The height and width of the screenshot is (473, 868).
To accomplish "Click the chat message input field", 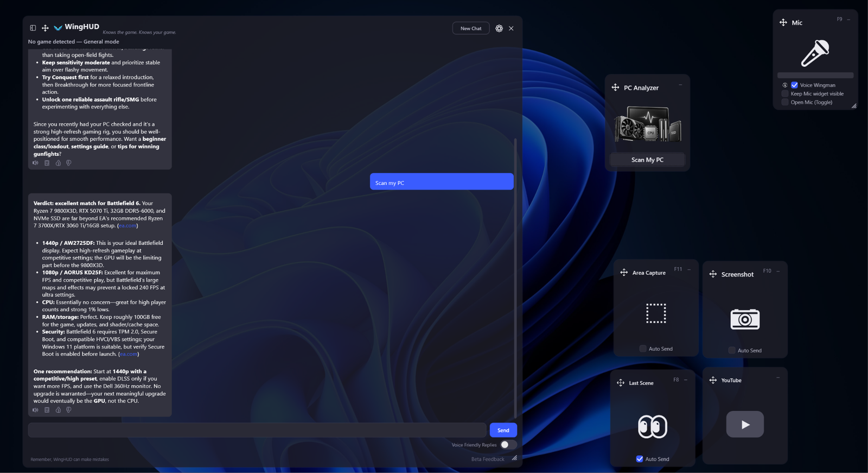I will coord(257,430).
